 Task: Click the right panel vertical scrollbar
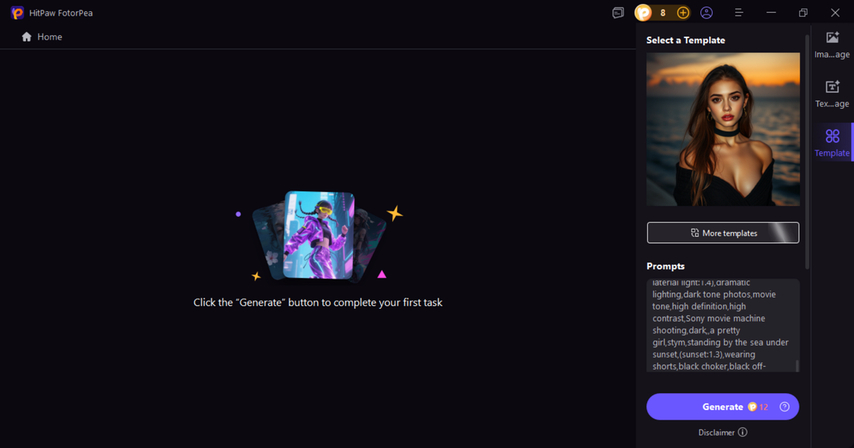point(807,151)
